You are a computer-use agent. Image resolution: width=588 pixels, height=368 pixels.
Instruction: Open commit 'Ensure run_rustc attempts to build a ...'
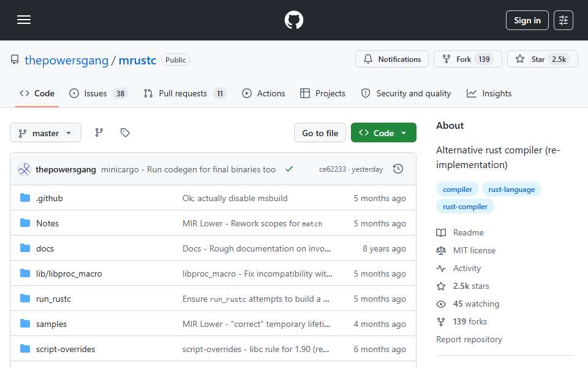[x=256, y=299]
